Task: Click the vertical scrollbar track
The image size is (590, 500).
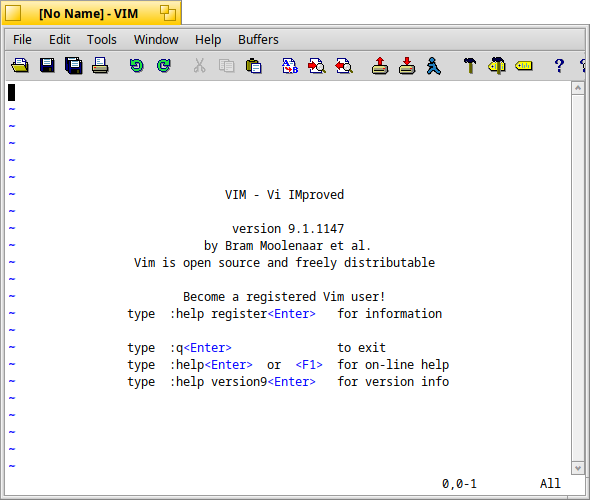Action: click(578, 278)
